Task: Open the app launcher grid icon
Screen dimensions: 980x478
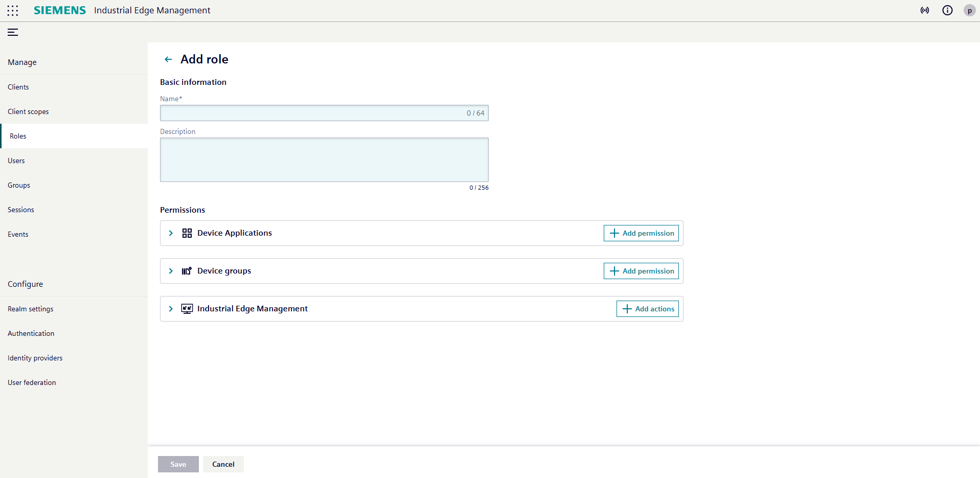Action: 13,10
